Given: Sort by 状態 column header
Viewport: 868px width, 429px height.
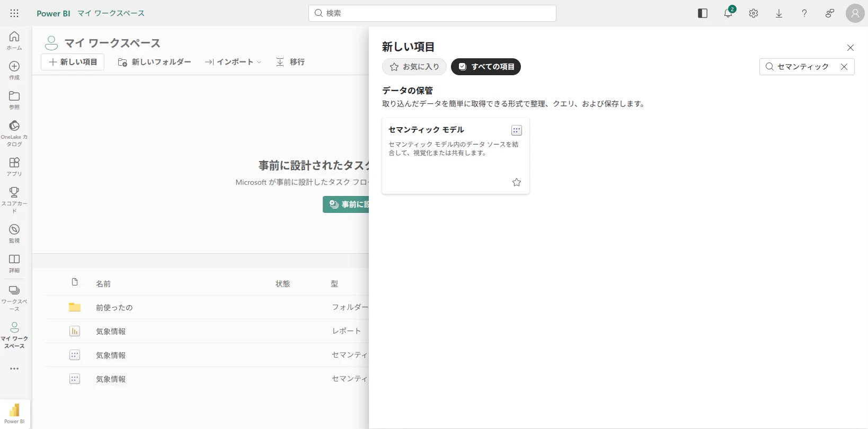Looking at the screenshot, I should tap(283, 284).
